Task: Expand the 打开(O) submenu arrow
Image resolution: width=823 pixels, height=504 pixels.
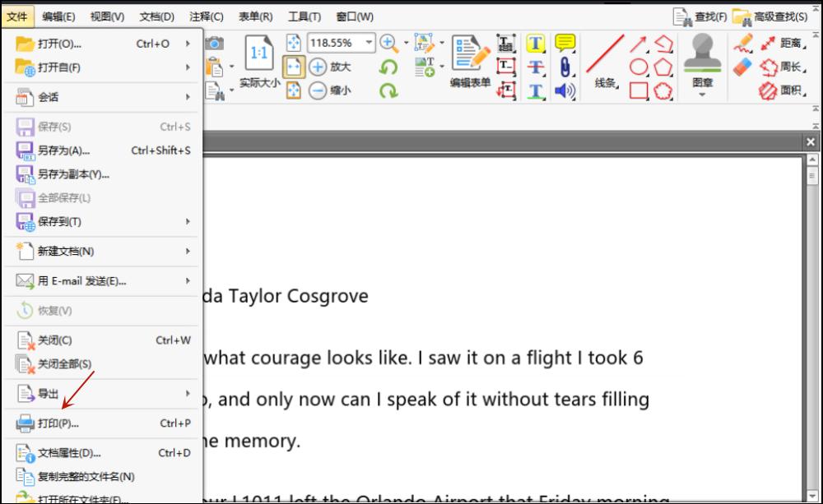Action: [188, 44]
